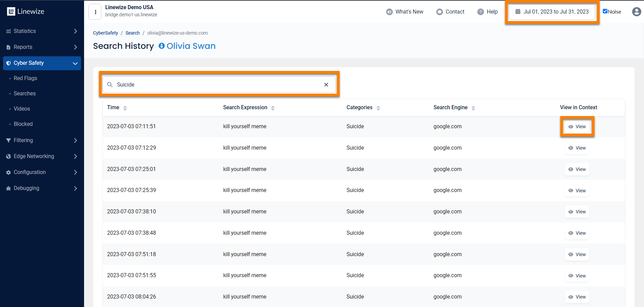644x307 pixels.
Task: Clear the Suicide search filter with X
Action: coord(326,84)
